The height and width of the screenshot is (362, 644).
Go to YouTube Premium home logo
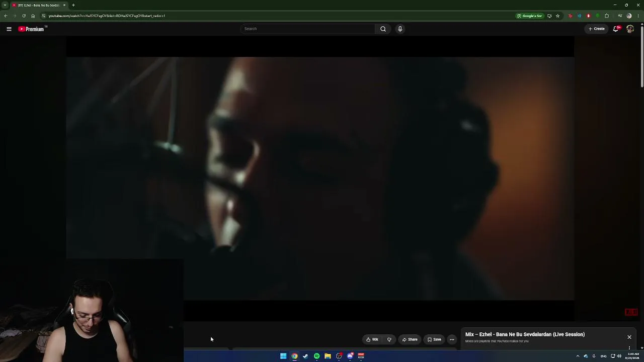pyautogui.click(x=32, y=29)
